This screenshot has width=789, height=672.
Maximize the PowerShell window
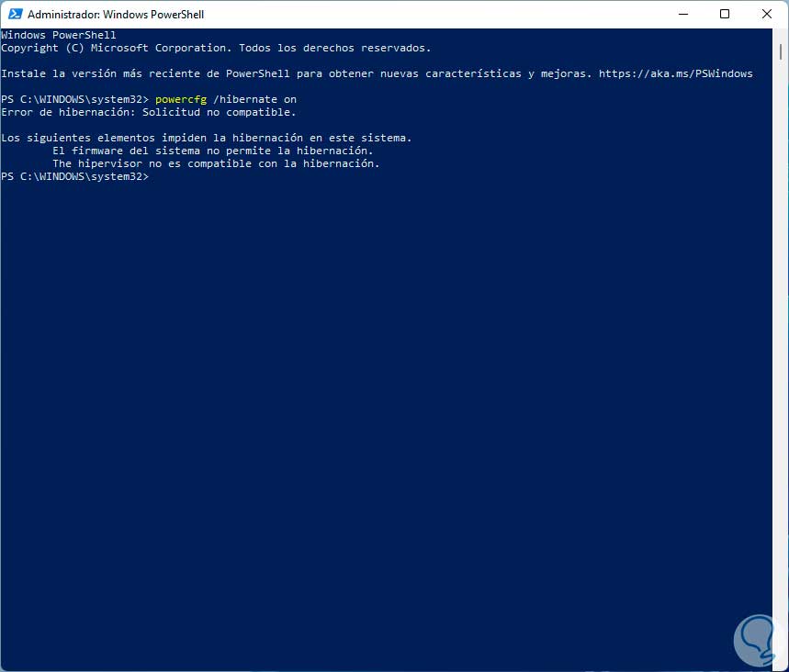(725, 14)
